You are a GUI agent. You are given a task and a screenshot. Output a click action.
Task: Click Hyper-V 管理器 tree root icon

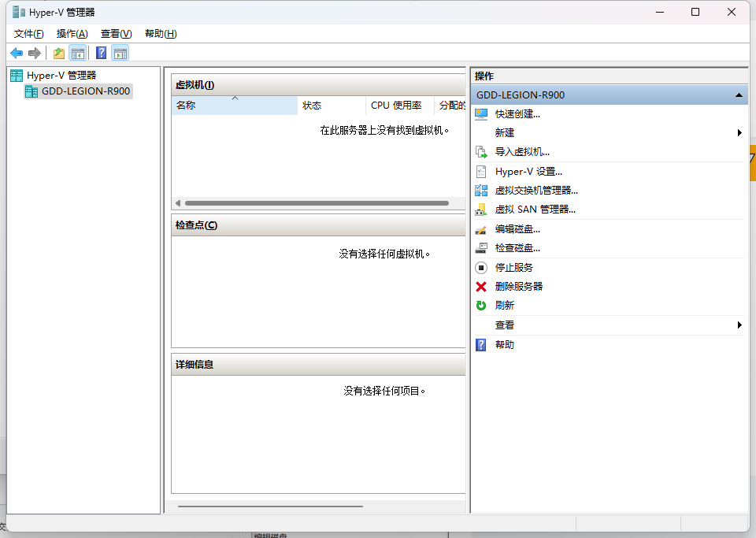pyautogui.click(x=17, y=76)
